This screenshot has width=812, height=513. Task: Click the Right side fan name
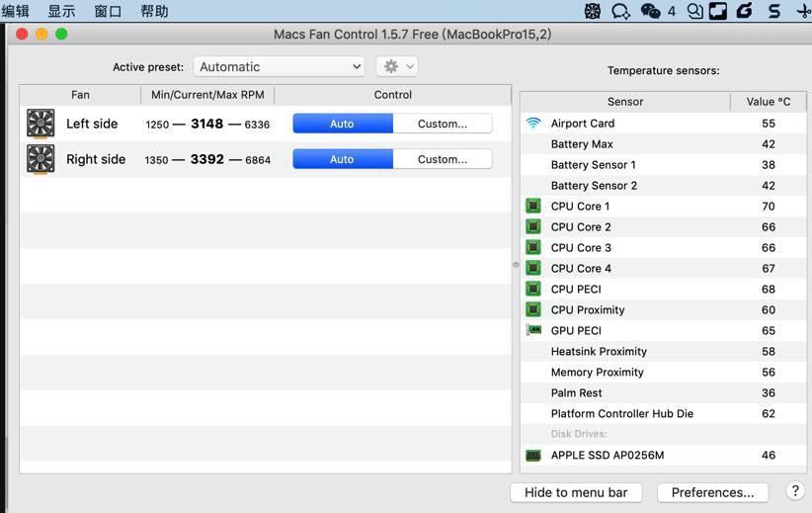tap(96, 159)
